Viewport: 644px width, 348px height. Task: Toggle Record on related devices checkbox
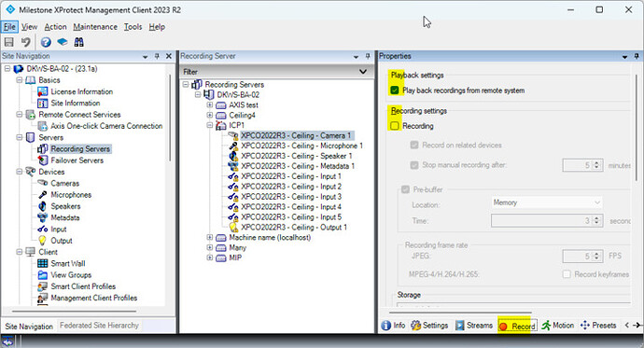414,145
